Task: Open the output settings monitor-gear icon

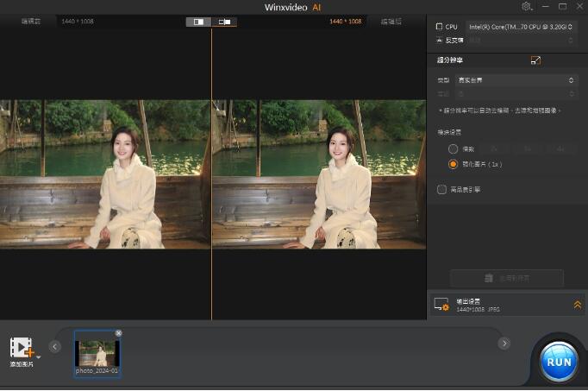Action: 441,305
